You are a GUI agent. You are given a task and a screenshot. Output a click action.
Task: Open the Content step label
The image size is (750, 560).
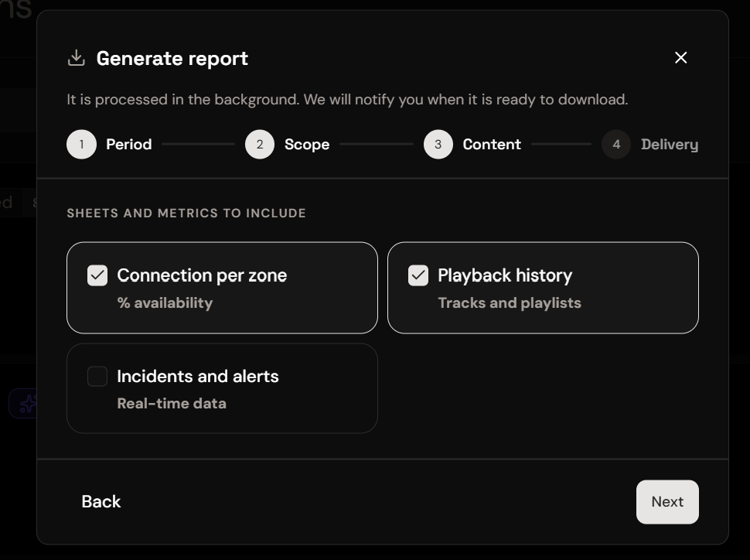click(x=492, y=144)
